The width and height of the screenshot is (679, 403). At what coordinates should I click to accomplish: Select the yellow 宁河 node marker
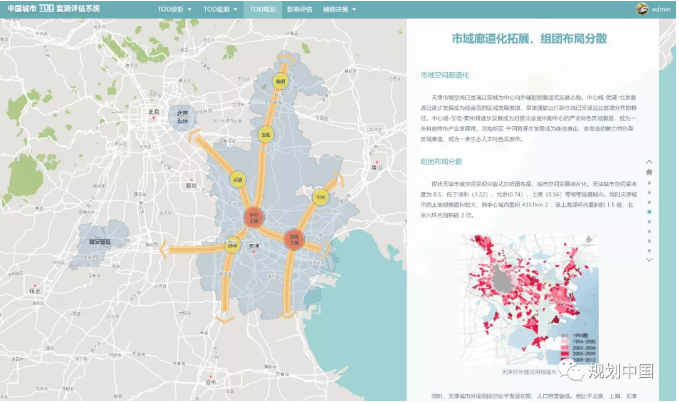[x=321, y=197]
